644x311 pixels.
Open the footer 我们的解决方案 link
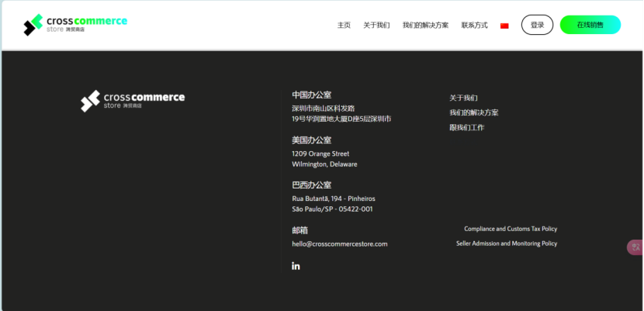tap(473, 112)
